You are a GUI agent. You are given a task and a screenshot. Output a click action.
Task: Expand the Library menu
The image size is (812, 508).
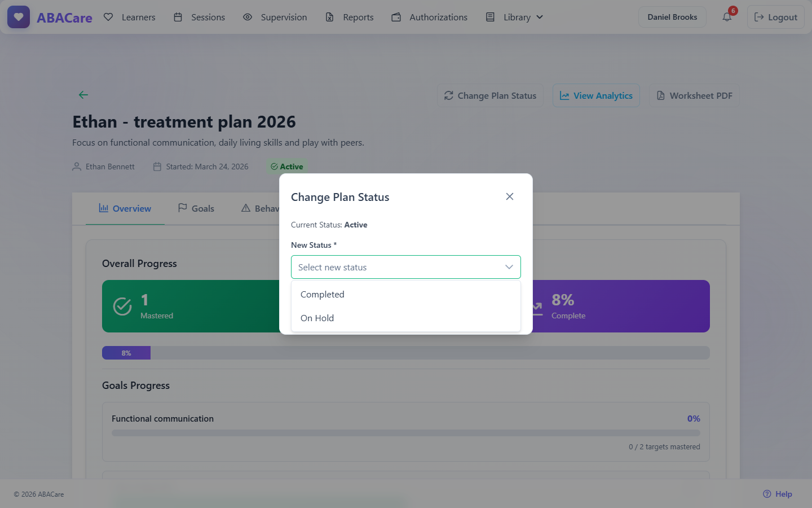[515, 17]
